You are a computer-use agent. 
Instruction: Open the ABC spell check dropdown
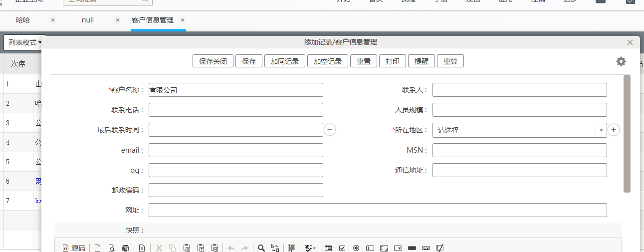click(310, 248)
